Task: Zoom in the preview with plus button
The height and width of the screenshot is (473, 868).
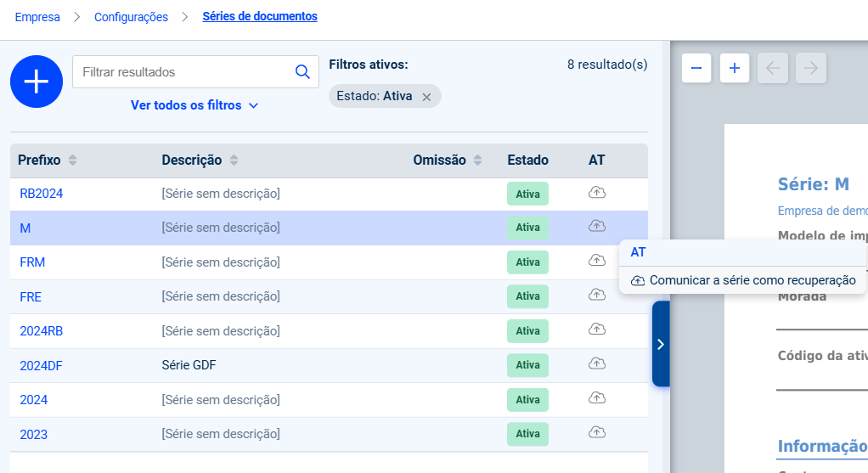Action: 735,68
